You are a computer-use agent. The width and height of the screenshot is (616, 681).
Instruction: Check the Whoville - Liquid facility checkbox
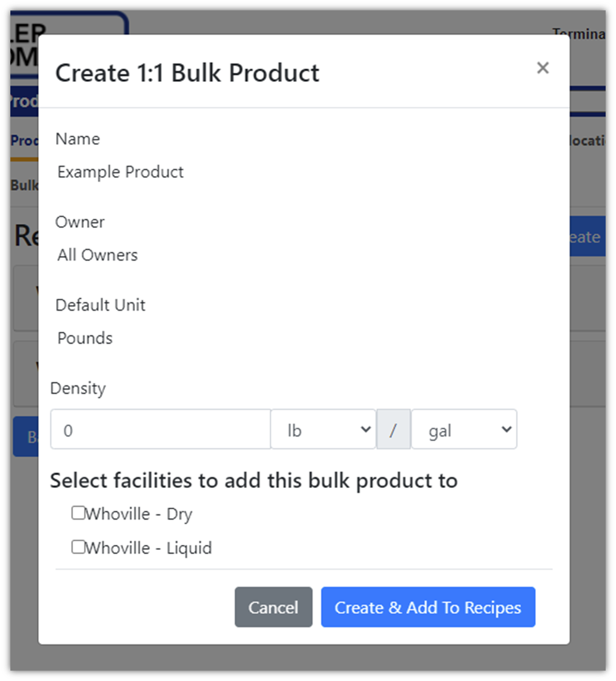(78, 546)
